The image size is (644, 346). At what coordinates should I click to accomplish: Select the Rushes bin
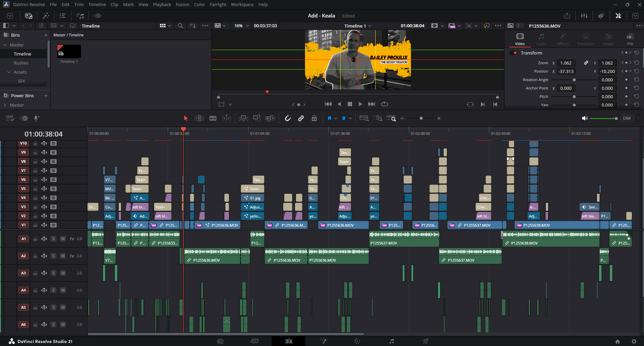(x=21, y=63)
